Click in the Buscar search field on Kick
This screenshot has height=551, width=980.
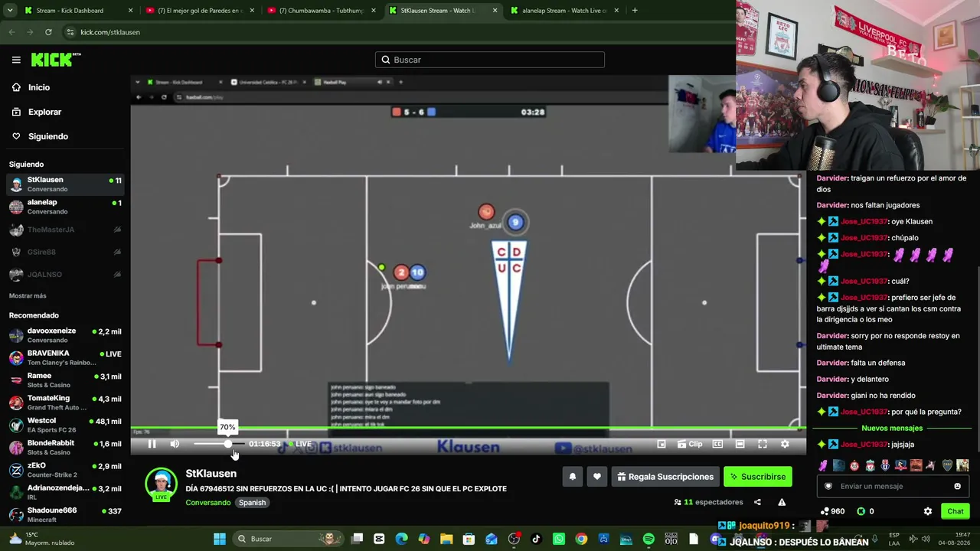(490, 60)
